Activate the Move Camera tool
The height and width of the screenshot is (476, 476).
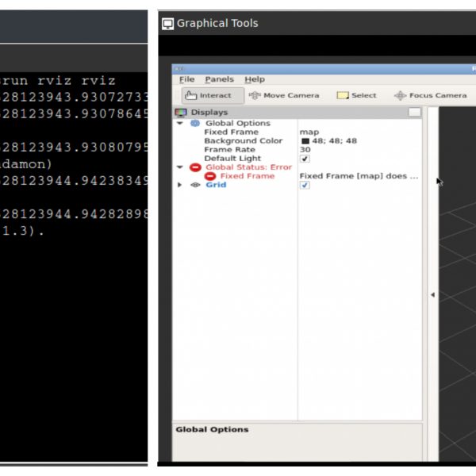(x=284, y=96)
